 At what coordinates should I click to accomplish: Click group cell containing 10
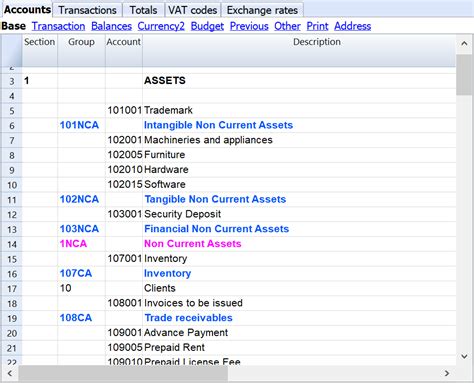(81, 288)
